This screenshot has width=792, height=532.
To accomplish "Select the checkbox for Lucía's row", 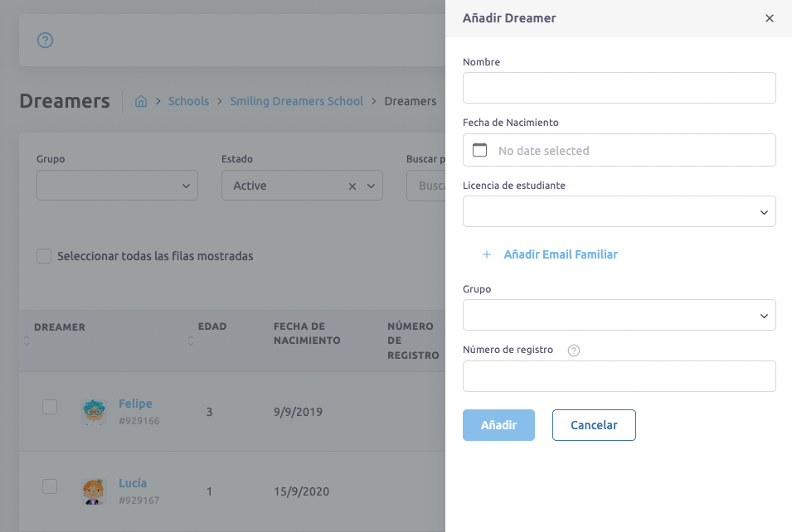I will click(50, 486).
